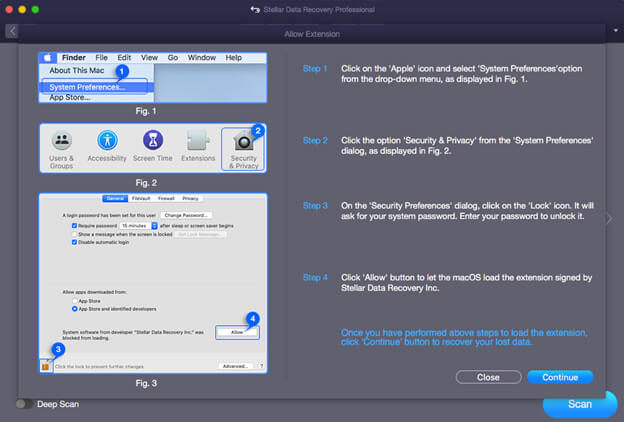Viewport: 624px width, 422px height.
Task: Select Firewall tab in Fig. 3
Action: click(x=166, y=198)
